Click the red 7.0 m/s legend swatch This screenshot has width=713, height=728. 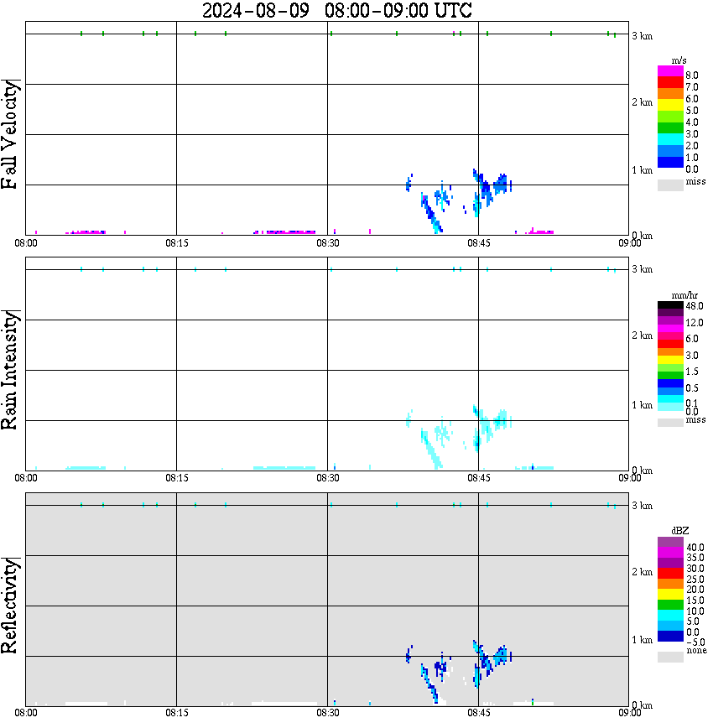[x=670, y=83]
